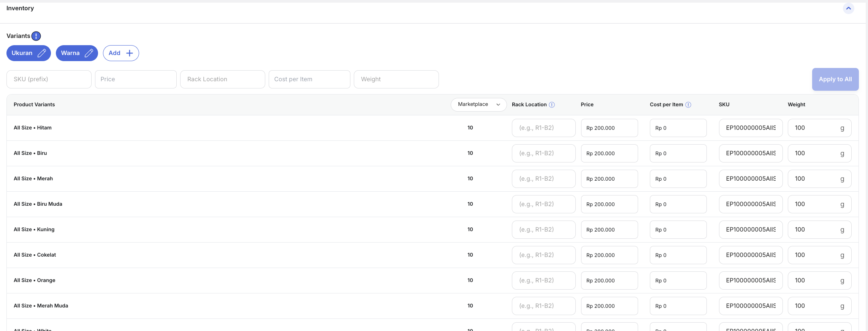Edit the Warna variant pencil icon
This screenshot has height=331, width=868.
pyautogui.click(x=89, y=53)
